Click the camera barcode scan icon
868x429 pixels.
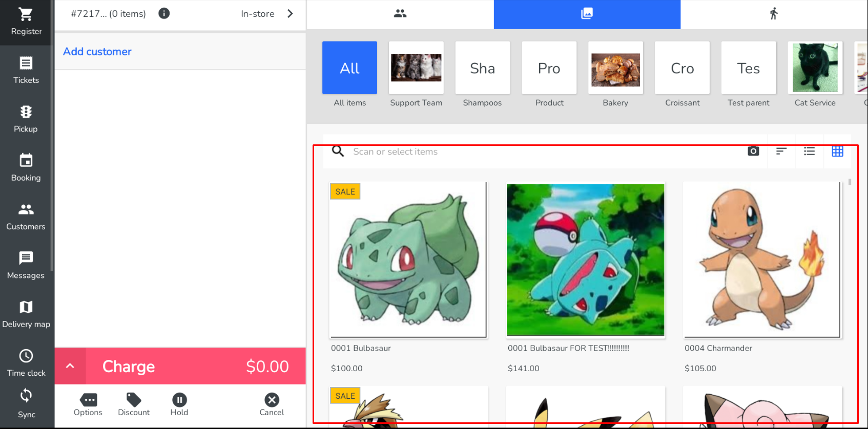tap(753, 151)
